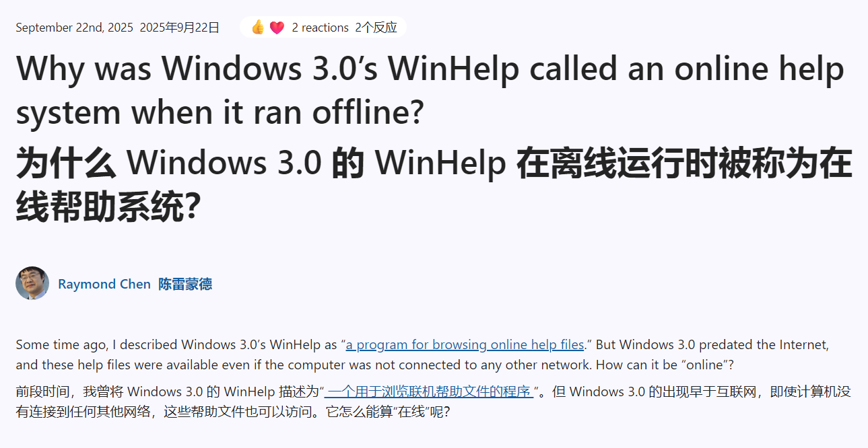
Task: Follow "a program for browsing online help files" link
Action: click(x=465, y=344)
